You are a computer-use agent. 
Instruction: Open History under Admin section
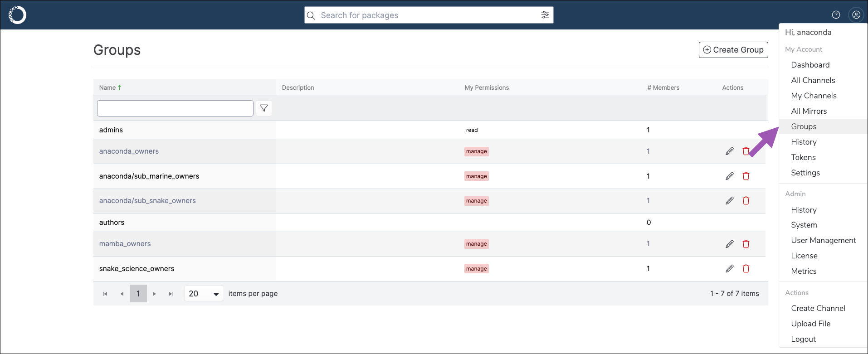point(804,210)
